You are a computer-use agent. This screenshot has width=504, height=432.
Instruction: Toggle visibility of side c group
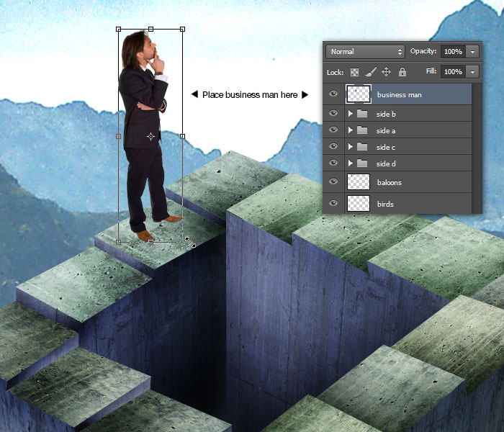click(x=333, y=146)
